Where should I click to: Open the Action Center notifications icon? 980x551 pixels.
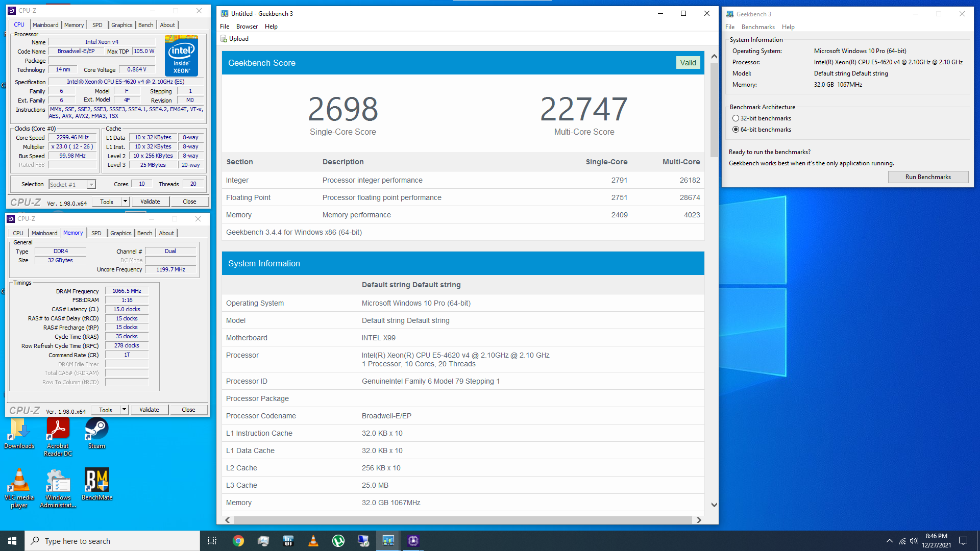(x=963, y=541)
